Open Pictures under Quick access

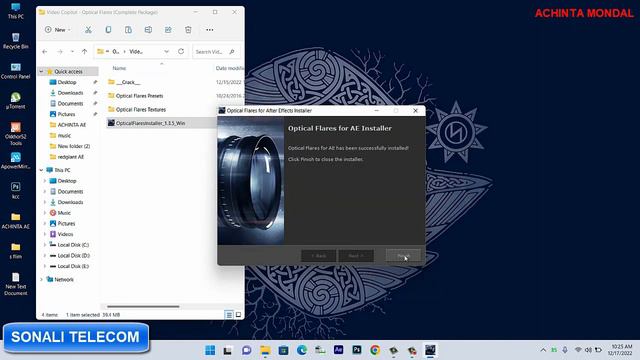[66, 114]
